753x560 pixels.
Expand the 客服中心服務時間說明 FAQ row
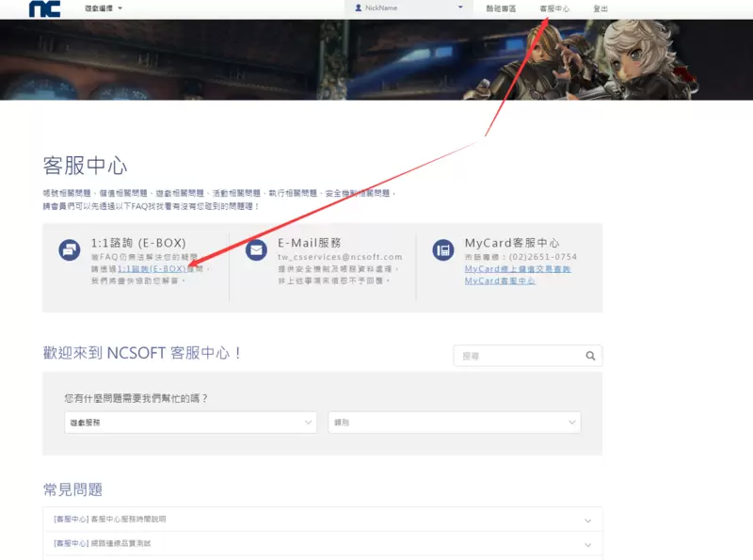click(323, 520)
